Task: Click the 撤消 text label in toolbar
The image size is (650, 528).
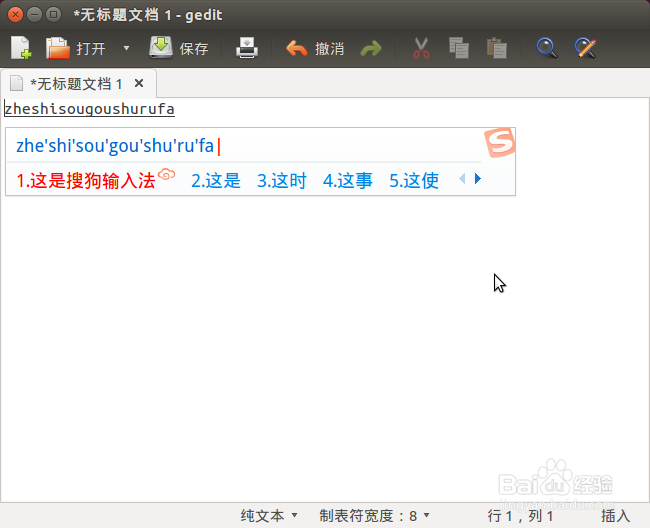Action: point(330,49)
